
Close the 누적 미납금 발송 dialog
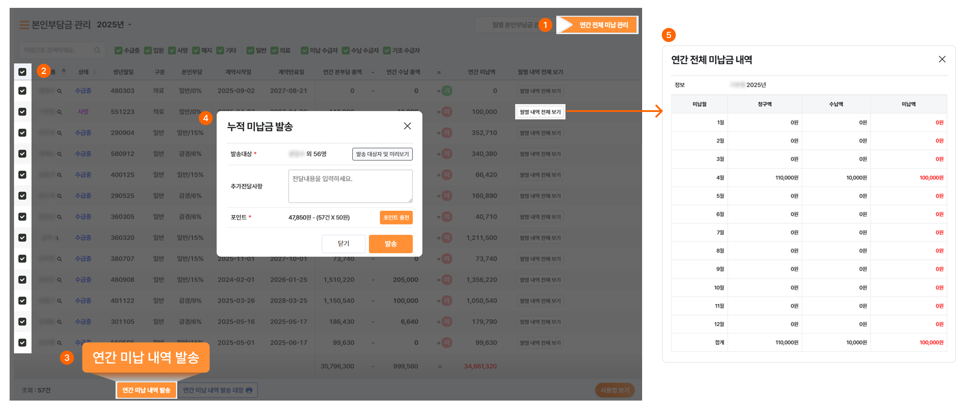(407, 126)
